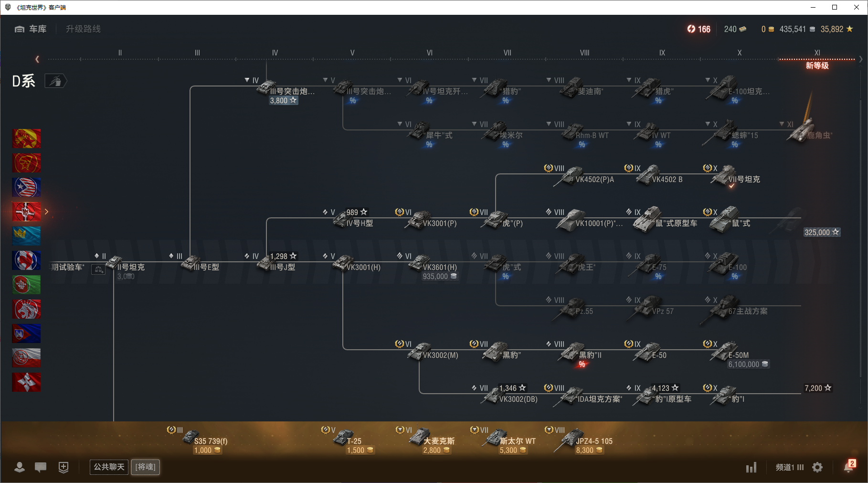Go to 车库 garage tab
Image resolution: width=868 pixels, height=483 pixels.
click(x=31, y=29)
